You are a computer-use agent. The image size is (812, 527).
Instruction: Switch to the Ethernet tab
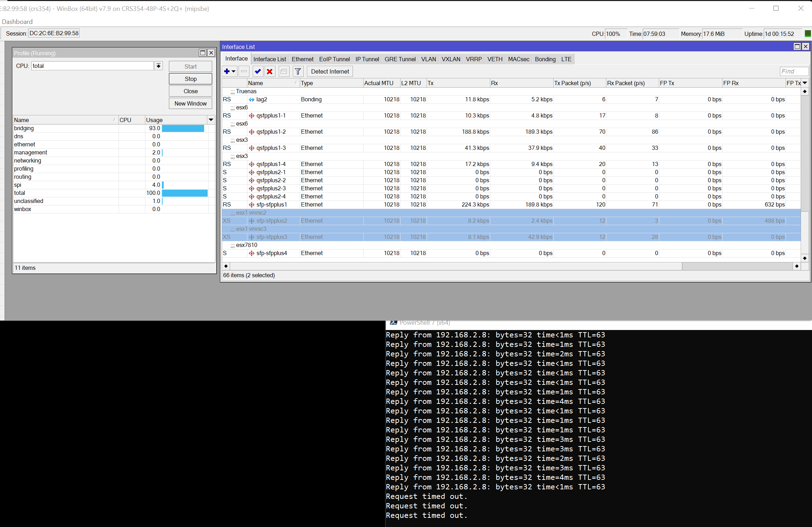(302, 59)
